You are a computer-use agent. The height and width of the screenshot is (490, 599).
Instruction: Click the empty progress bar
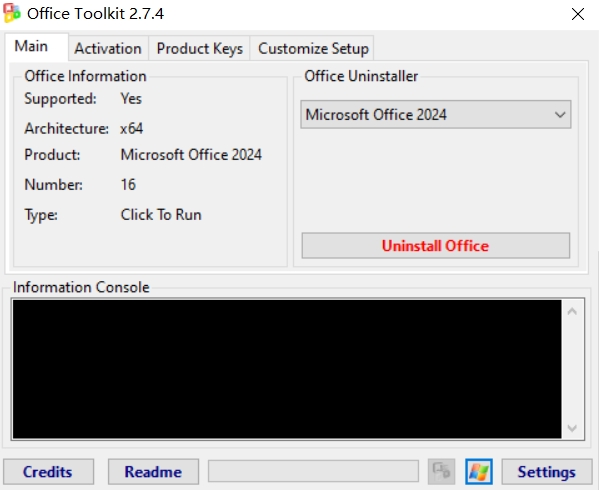[x=313, y=471]
